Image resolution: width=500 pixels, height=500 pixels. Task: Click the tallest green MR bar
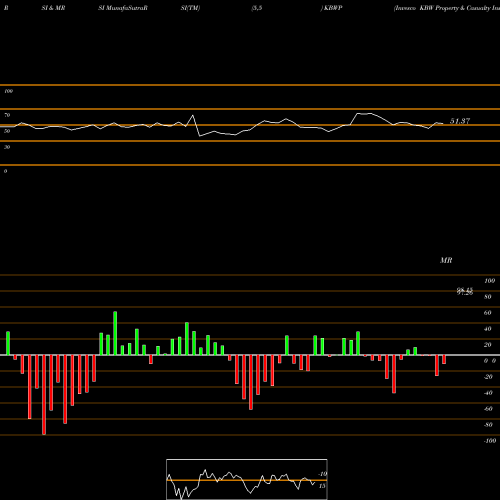[115, 333]
